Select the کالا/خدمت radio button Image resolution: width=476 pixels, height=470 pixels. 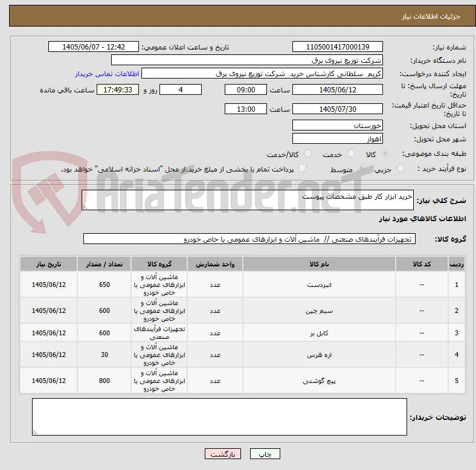click(x=307, y=153)
